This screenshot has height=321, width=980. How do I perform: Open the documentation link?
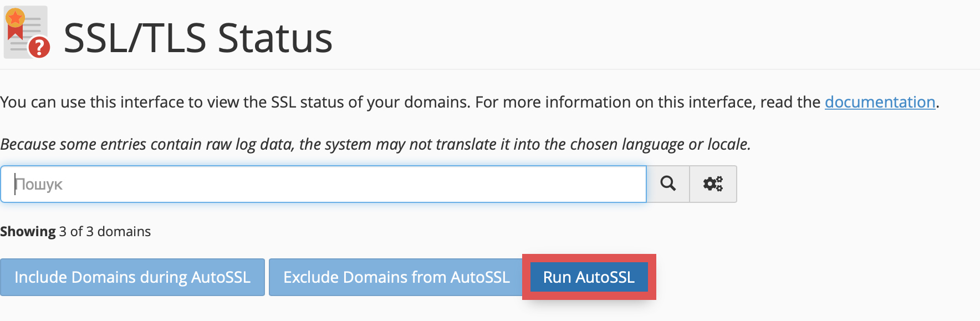(x=880, y=102)
